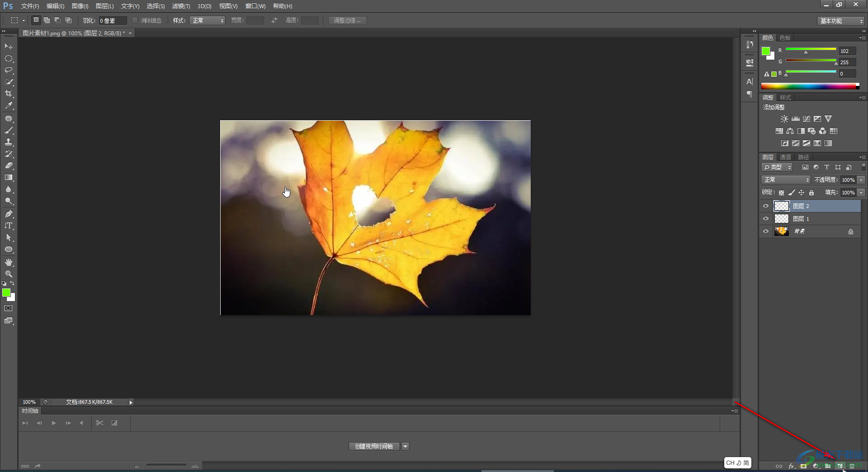The image size is (868, 472).
Task: Select the Pen tool
Action: click(x=9, y=214)
